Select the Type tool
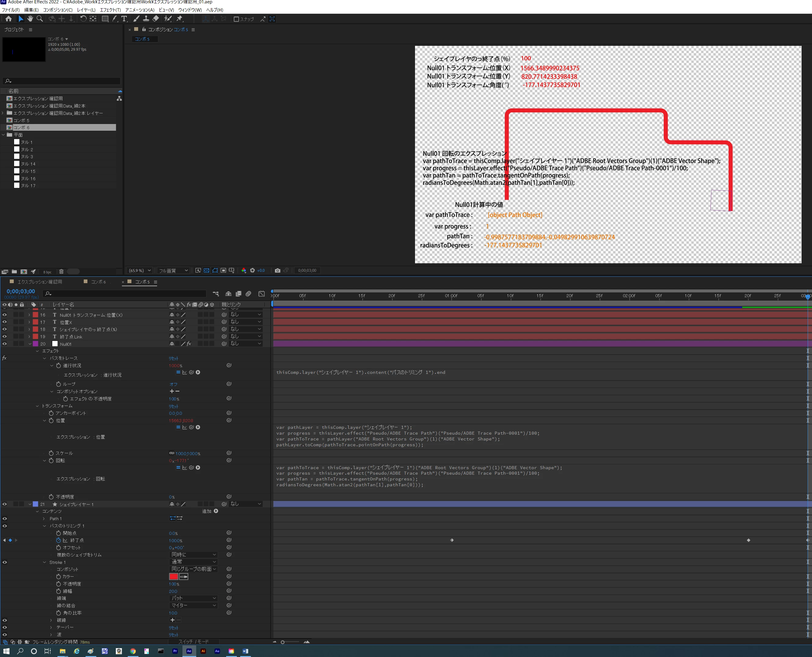Image resolution: width=812 pixels, height=657 pixels. click(x=124, y=19)
